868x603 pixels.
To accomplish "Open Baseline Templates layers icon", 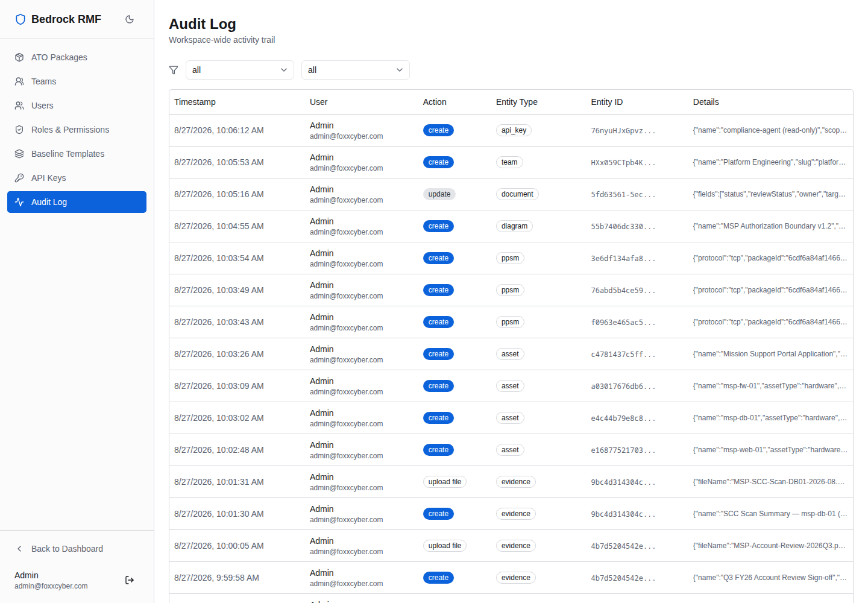I will pos(19,154).
